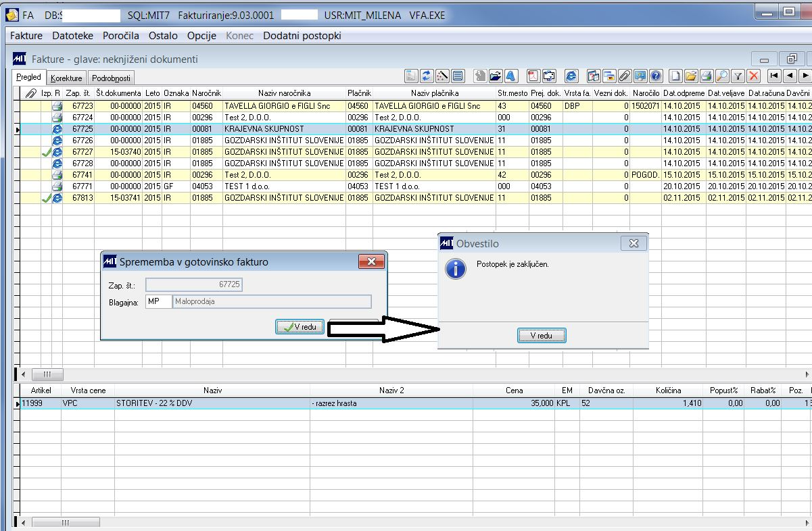This screenshot has height=531, width=812.
Task: Click the printer icon in the toolbar
Action: pos(706,76)
